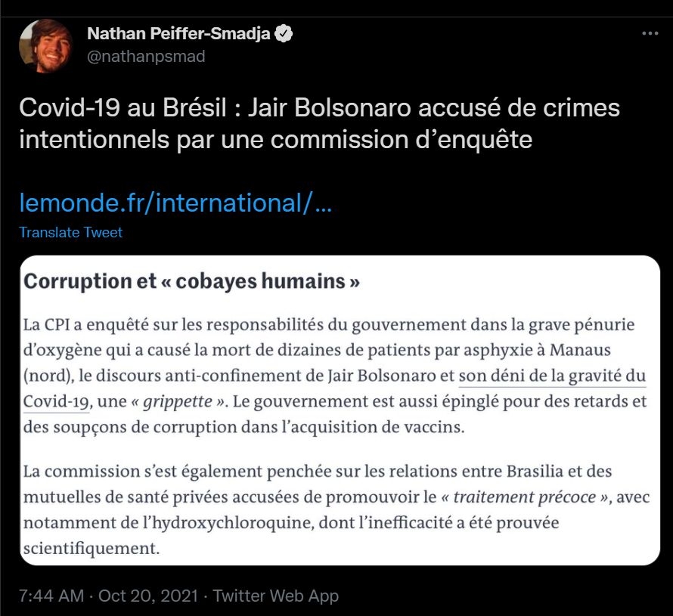Click the @nathanpsmad handle
This screenshot has width=673, height=616.
pyautogui.click(x=146, y=57)
